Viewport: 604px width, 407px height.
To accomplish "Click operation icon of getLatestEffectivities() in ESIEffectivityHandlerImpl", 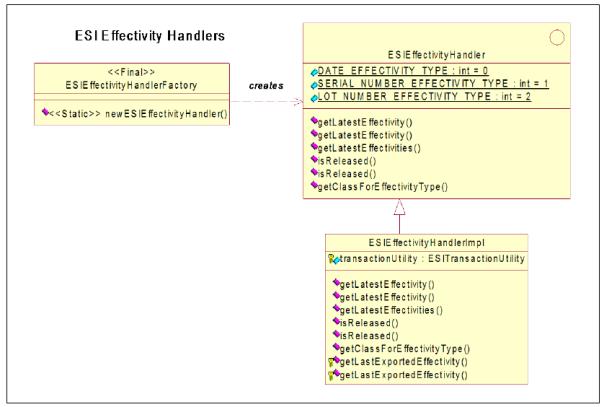I will click(x=336, y=309).
